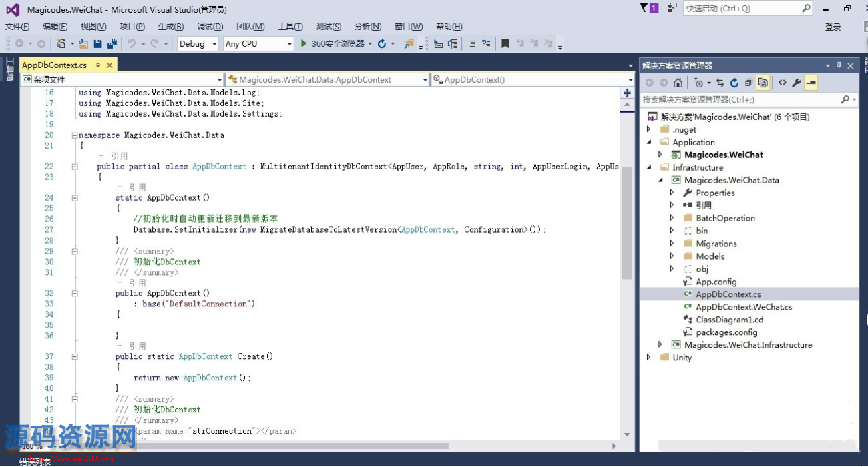This screenshot has height=467, width=868.
Task: Open the 调试(D) menu
Action: click(x=210, y=27)
